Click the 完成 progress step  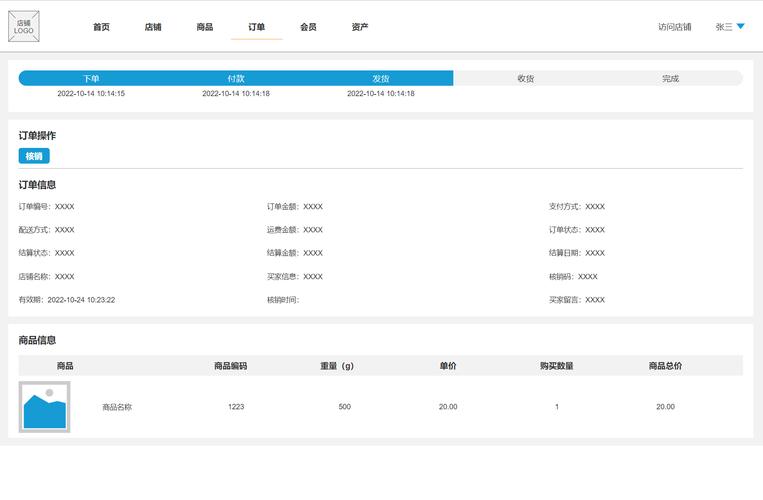670,78
